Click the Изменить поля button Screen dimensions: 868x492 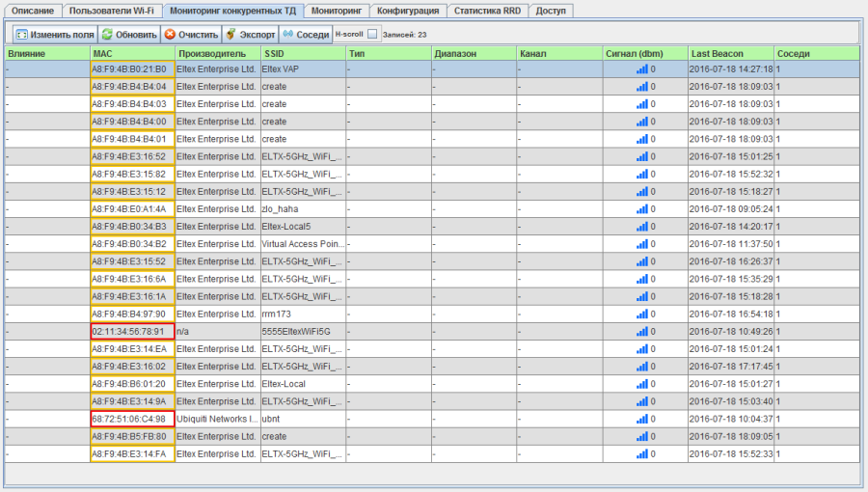tap(55, 35)
